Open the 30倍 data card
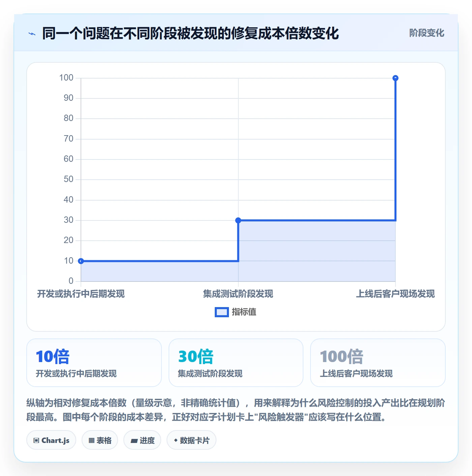Viewport: 472px width, 476px height. point(236,363)
